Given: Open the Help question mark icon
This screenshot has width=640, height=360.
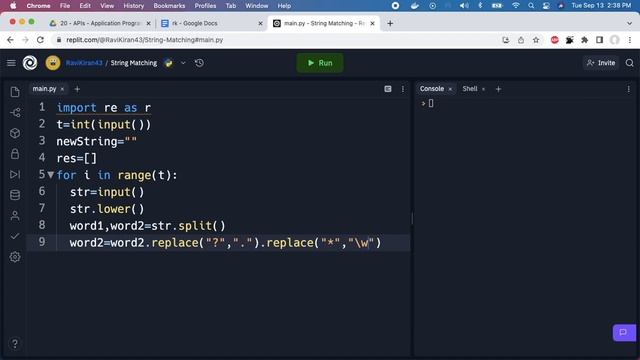Looking at the screenshot, I should click(15, 344).
